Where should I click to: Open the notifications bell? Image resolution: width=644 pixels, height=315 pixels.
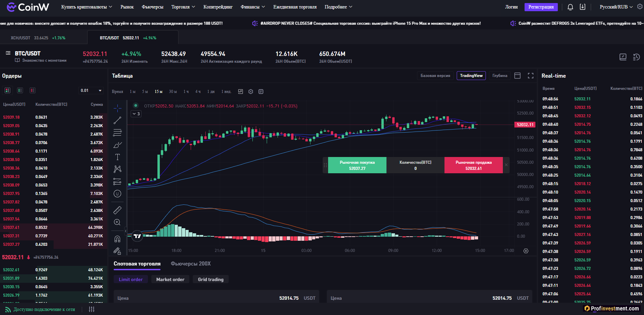pos(570,7)
